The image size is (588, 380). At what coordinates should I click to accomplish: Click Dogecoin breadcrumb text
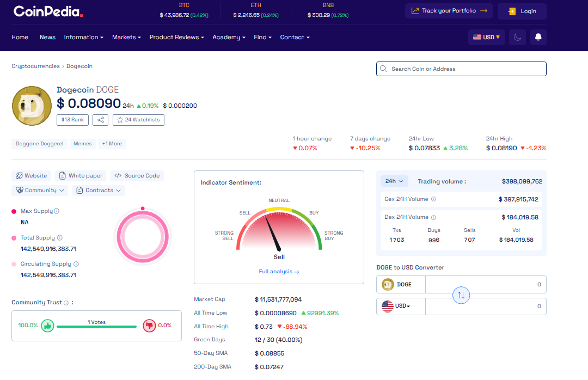79,66
